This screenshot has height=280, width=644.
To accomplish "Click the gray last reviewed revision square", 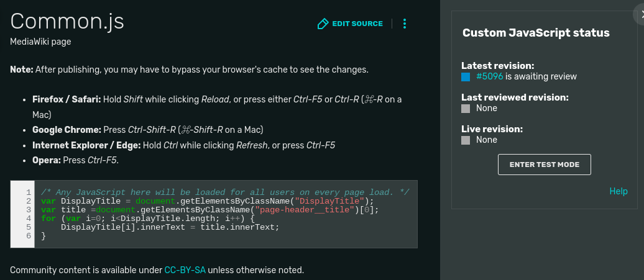I will pos(466,109).
